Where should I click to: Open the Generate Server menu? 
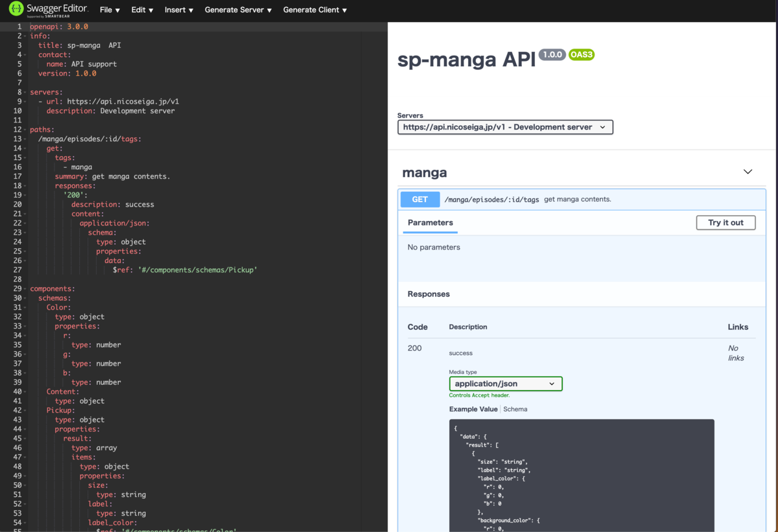(238, 10)
